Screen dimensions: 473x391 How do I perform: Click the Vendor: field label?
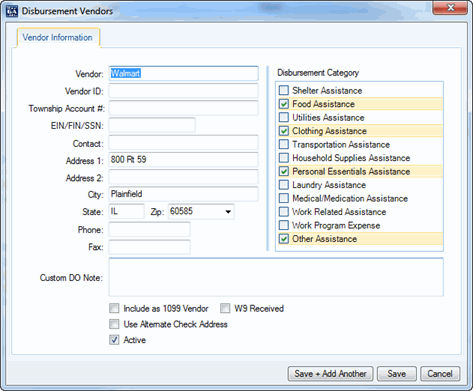click(89, 74)
